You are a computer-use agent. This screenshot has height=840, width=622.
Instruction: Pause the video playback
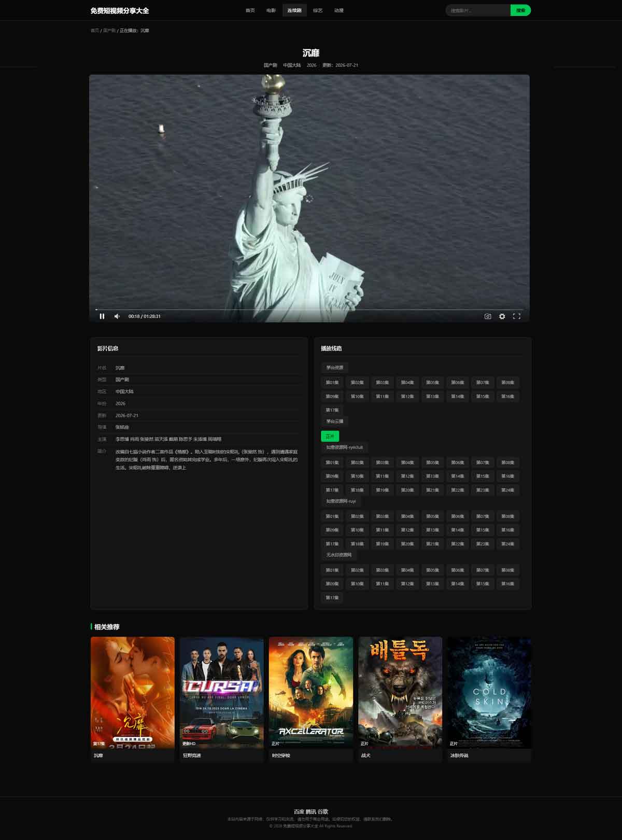pyautogui.click(x=102, y=316)
